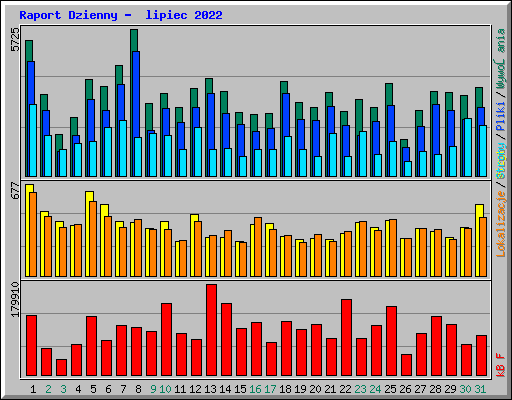Viewport: 512px width, 400px height.
Task: Click day label 26 on x-axis
Action: click(405, 389)
